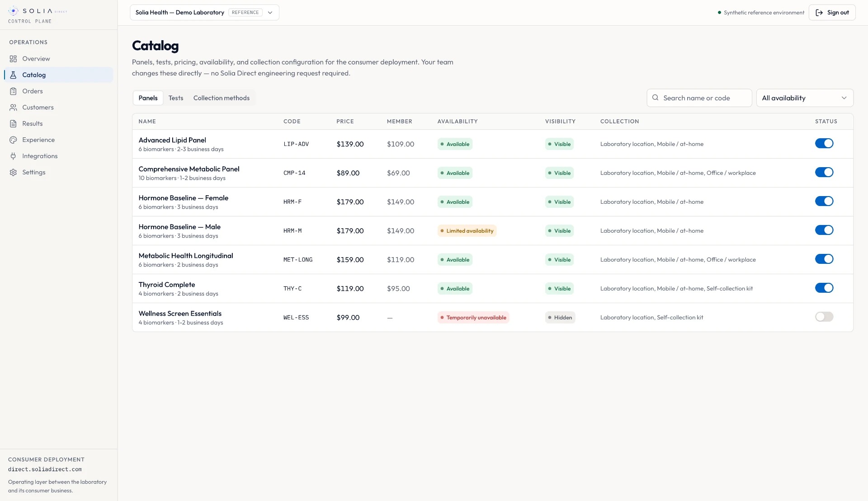Click the Catalog flask icon
The image size is (868, 501).
coord(13,75)
